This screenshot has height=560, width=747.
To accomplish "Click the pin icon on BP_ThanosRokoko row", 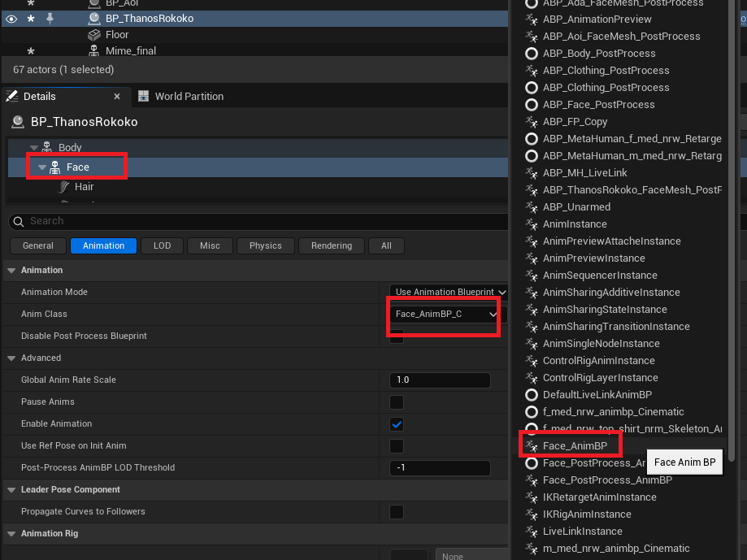I will click(50, 18).
